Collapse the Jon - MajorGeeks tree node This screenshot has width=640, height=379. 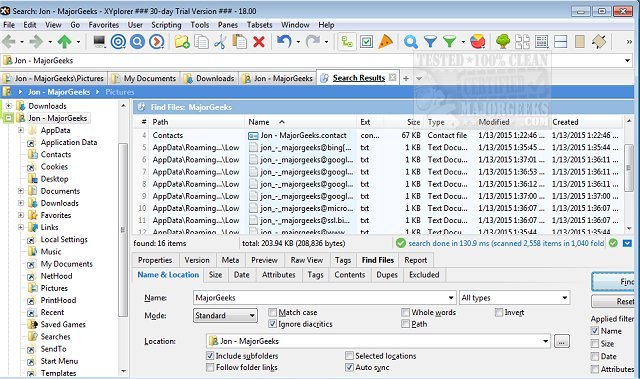pyautogui.click(x=8, y=118)
